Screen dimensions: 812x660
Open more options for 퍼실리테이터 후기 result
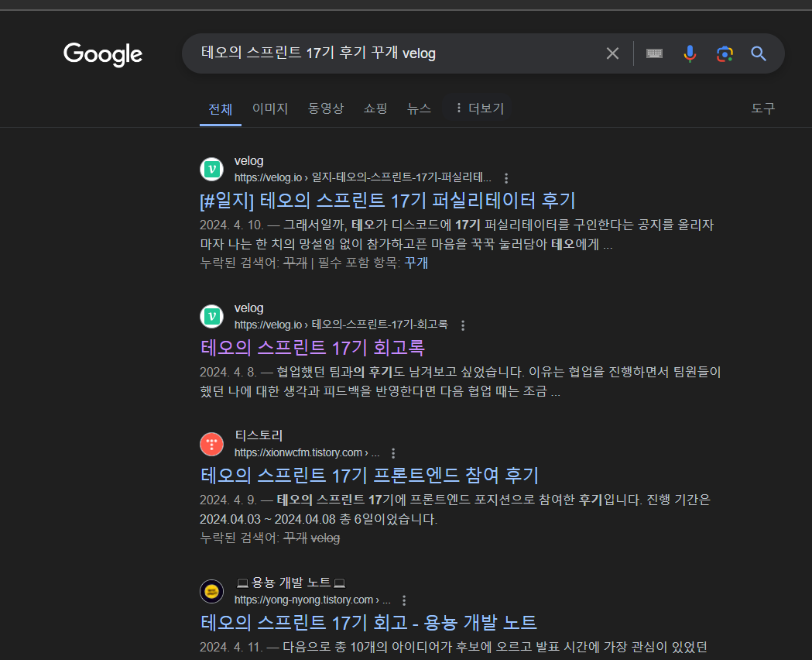506,178
